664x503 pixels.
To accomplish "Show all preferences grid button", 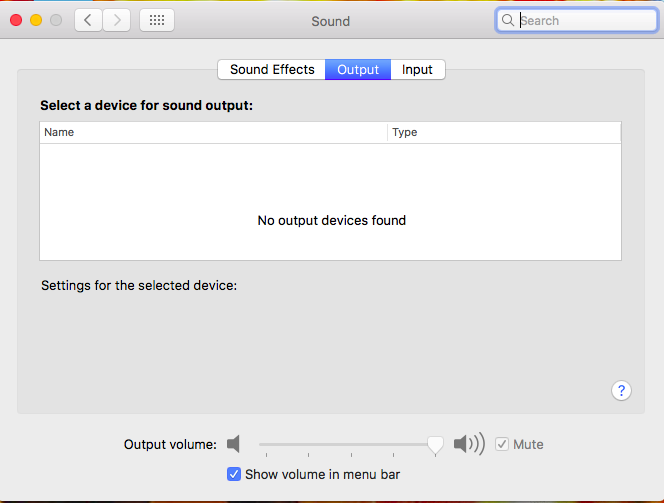I will (157, 20).
